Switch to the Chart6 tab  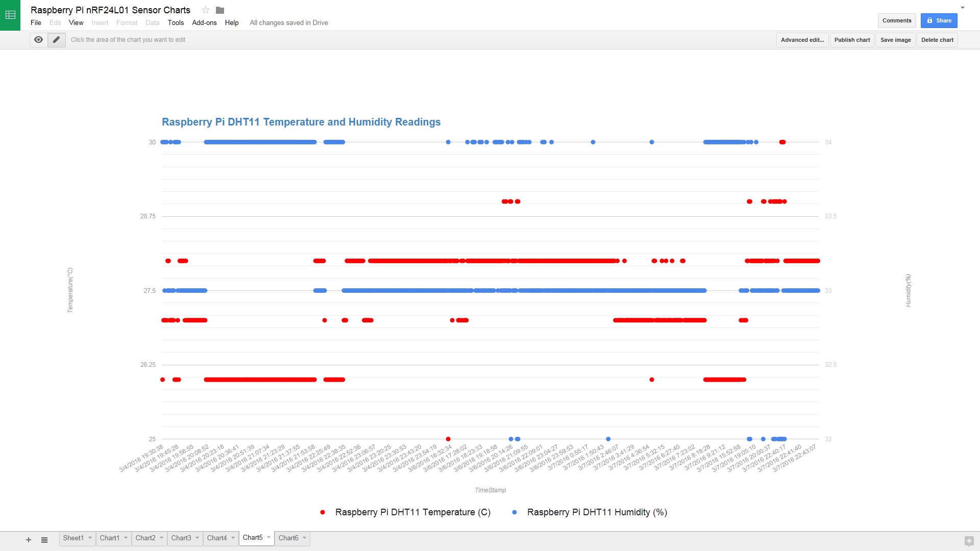tap(288, 538)
